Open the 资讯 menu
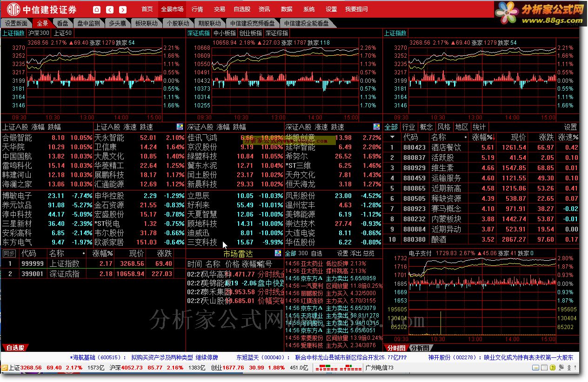The image size is (588, 382). pyautogui.click(x=264, y=9)
